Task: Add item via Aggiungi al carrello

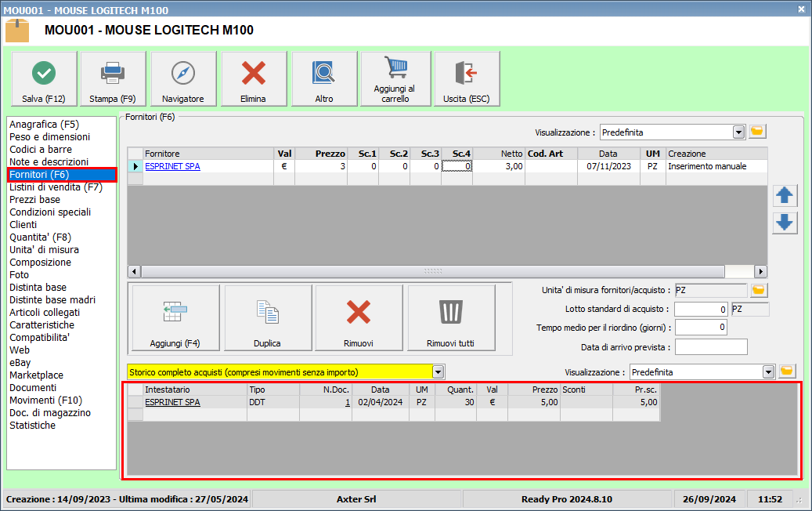Action: [x=395, y=79]
